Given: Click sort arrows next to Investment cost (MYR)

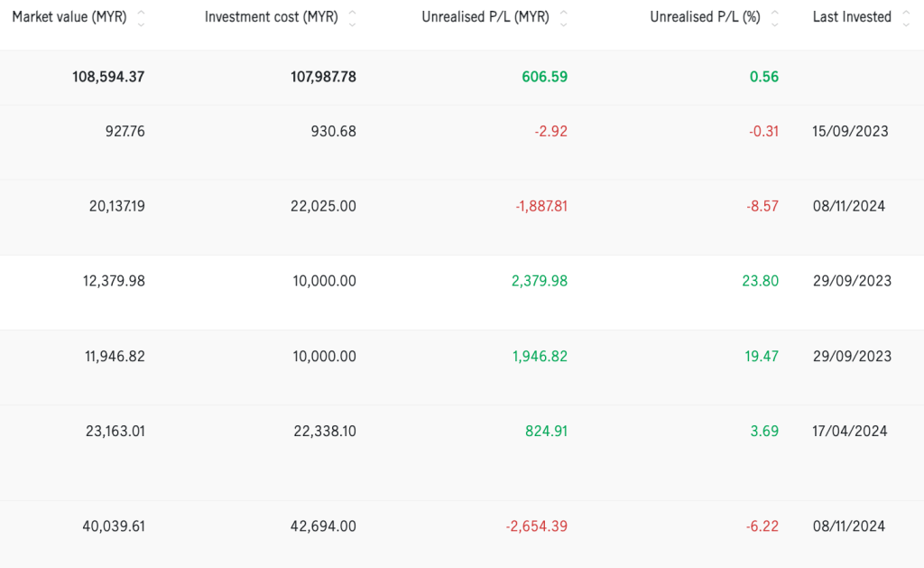Looking at the screenshot, I should pyautogui.click(x=352, y=18).
